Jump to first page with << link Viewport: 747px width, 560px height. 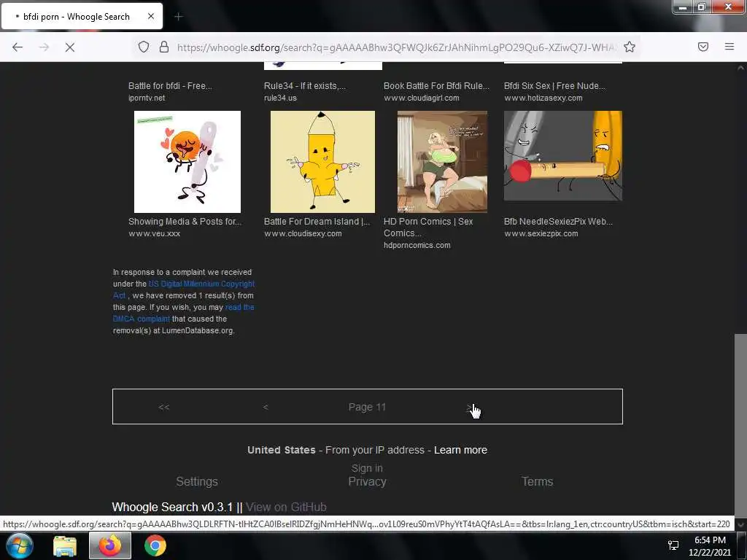click(164, 407)
